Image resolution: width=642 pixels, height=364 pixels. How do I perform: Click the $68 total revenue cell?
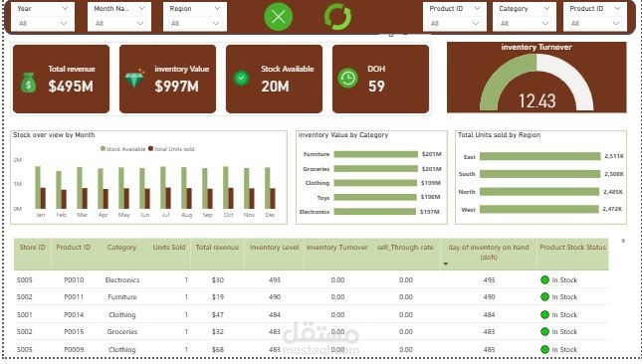pos(218,350)
